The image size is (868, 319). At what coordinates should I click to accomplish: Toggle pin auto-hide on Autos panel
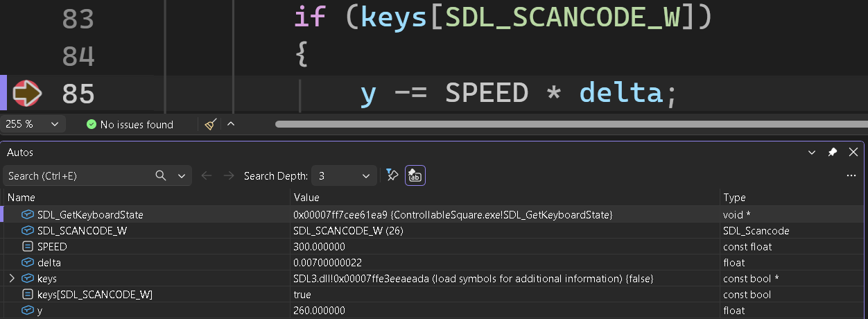(x=833, y=152)
